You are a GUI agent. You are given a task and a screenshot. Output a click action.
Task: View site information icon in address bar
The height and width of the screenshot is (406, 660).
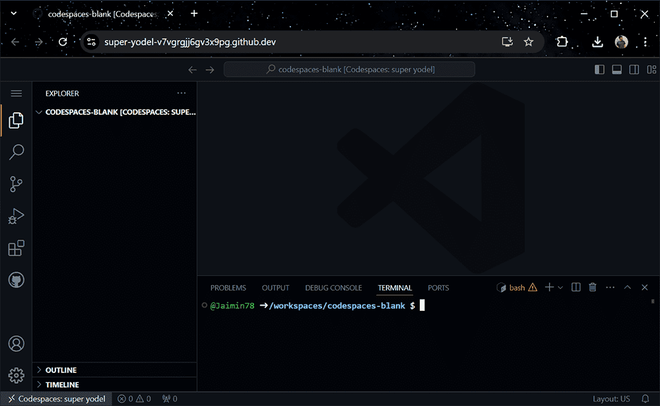91,42
